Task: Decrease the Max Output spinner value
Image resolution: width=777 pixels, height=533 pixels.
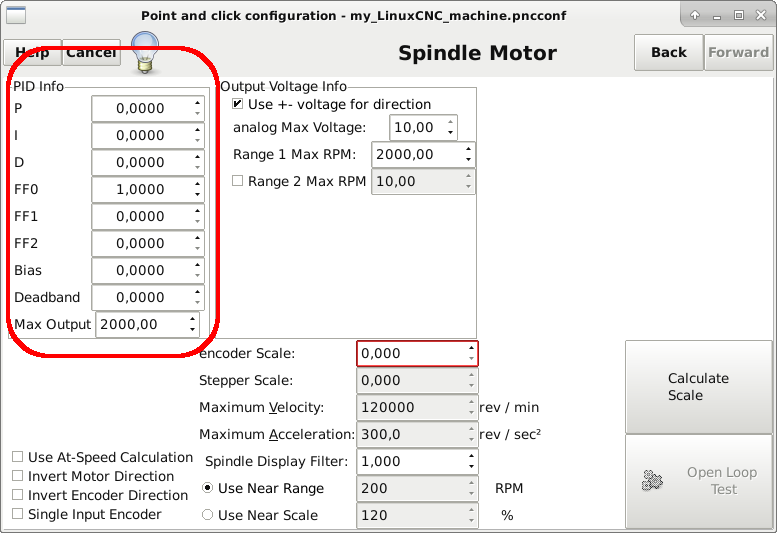Action: coord(192,329)
